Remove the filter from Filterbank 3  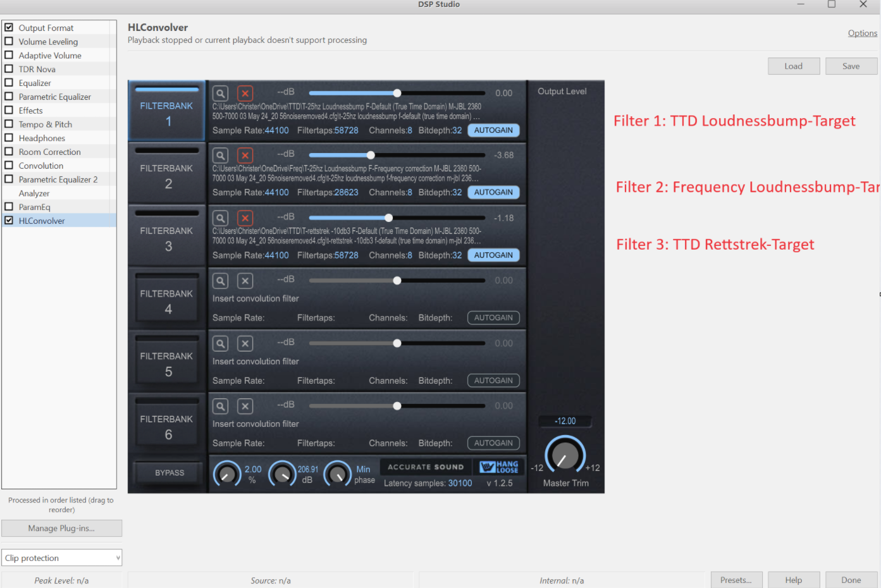pyautogui.click(x=245, y=218)
